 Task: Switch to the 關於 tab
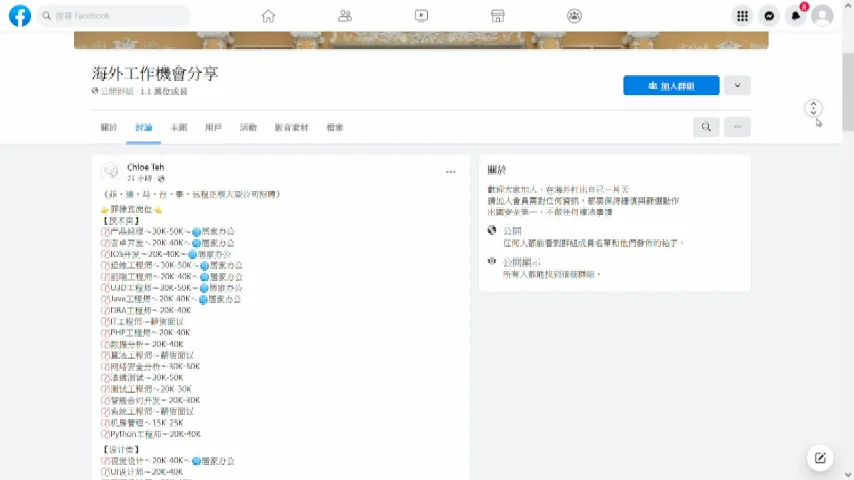109,127
